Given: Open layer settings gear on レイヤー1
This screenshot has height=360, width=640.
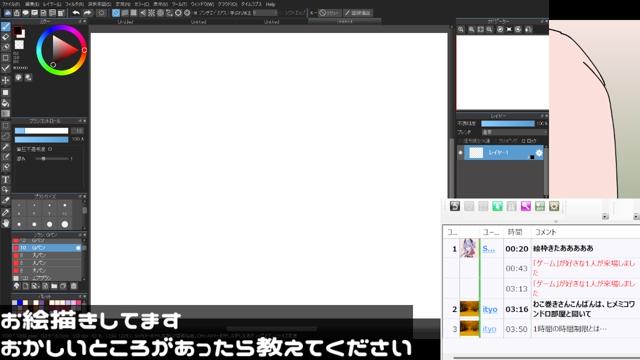Looking at the screenshot, I should tap(539, 153).
